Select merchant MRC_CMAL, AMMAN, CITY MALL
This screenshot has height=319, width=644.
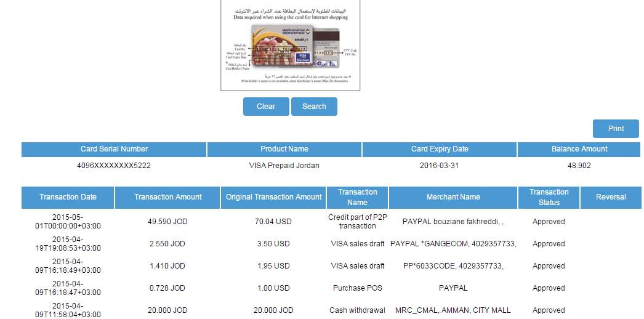pyautogui.click(x=453, y=310)
